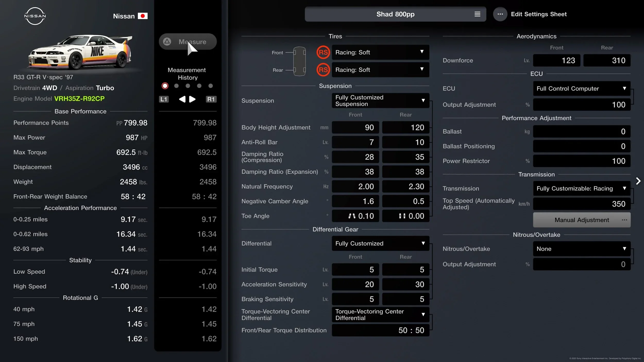
Task: Click the Manual Adjustment button
Action: [581, 220]
